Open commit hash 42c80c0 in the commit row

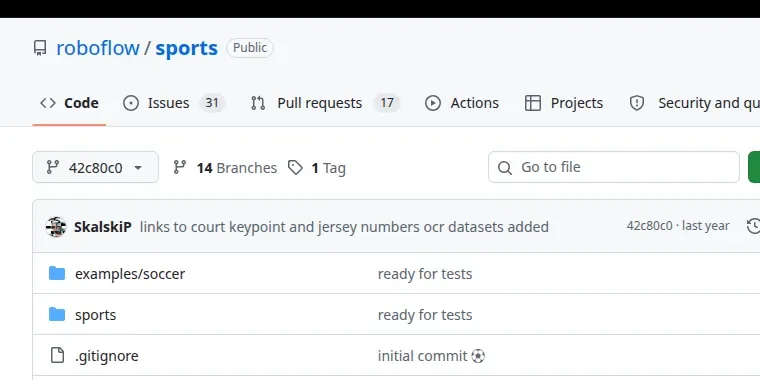click(649, 226)
